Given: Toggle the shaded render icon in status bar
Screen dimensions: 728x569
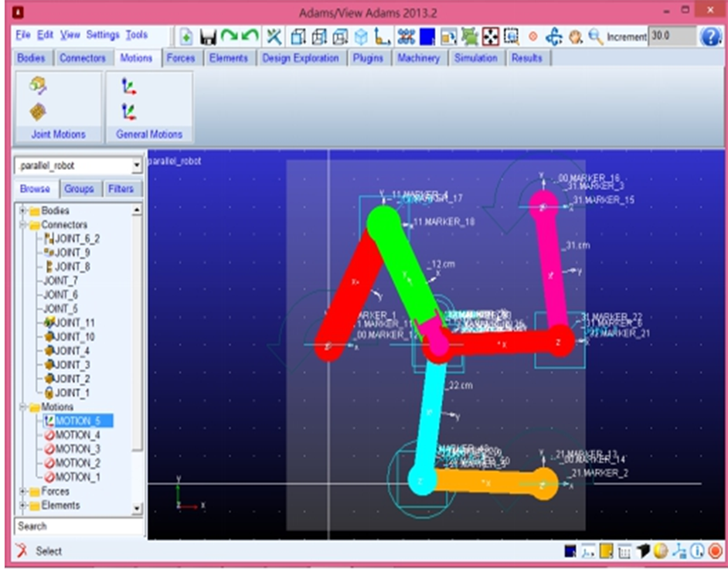Looking at the screenshot, I should coord(661,551).
